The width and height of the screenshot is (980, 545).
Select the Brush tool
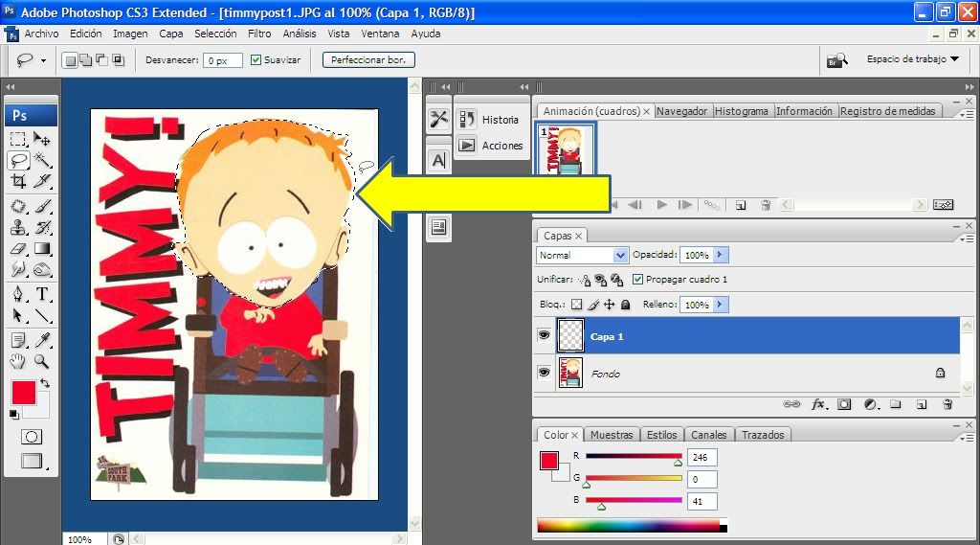pyautogui.click(x=42, y=206)
